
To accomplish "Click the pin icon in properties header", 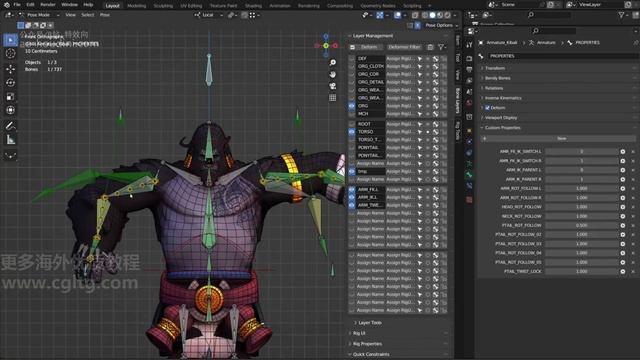I will [x=636, y=42].
